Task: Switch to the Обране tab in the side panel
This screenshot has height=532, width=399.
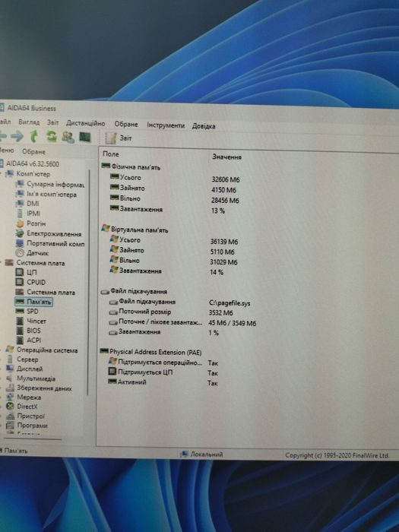Action: point(33,152)
